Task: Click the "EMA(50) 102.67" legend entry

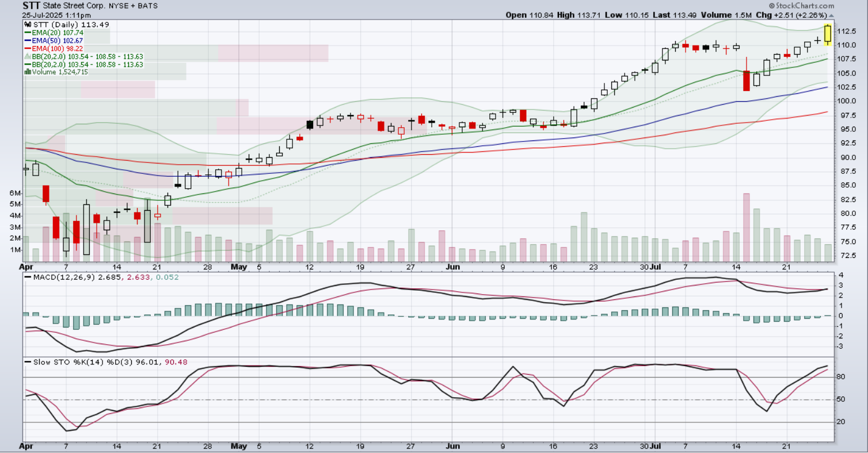Action: (58, 41)
